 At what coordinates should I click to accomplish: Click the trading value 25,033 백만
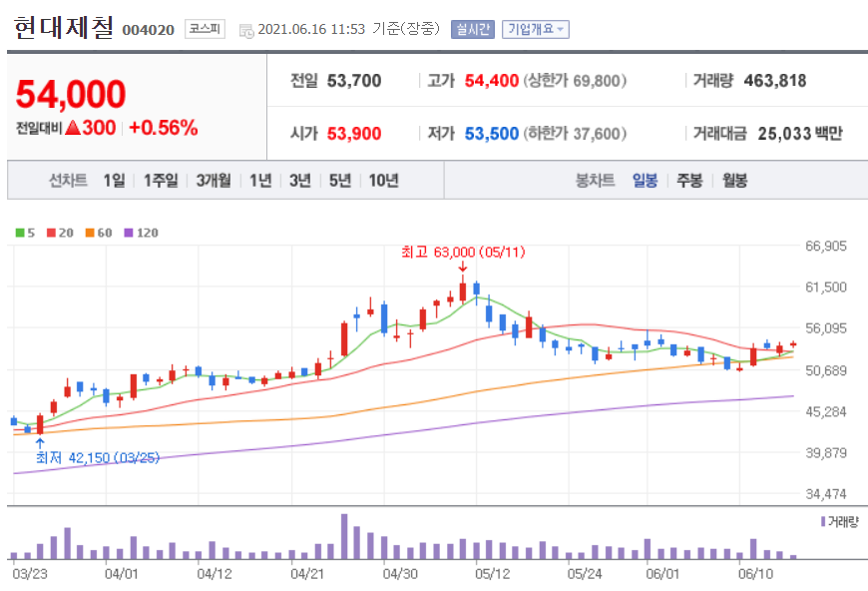800,134
